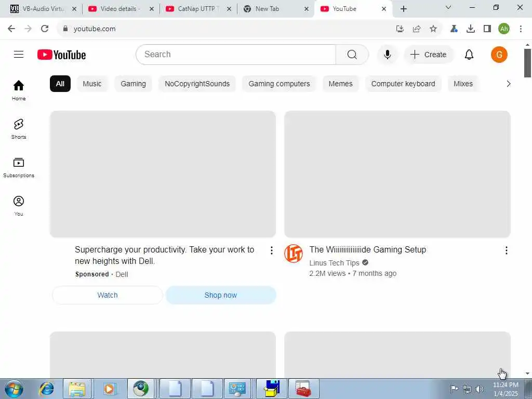
Task: Click the Watch button on Dell ad
Action: point(108,295)
